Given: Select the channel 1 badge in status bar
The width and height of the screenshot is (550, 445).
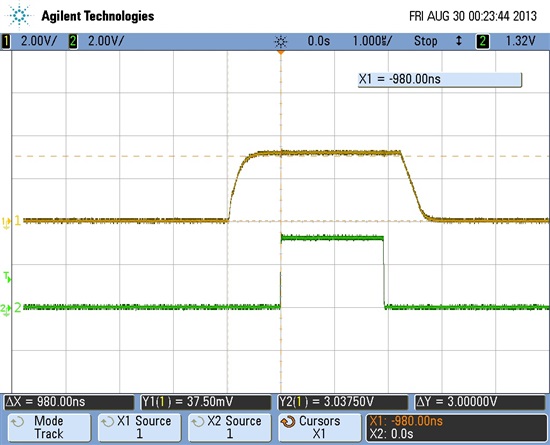Looking at the screenshot, I should tap(6, 41).
